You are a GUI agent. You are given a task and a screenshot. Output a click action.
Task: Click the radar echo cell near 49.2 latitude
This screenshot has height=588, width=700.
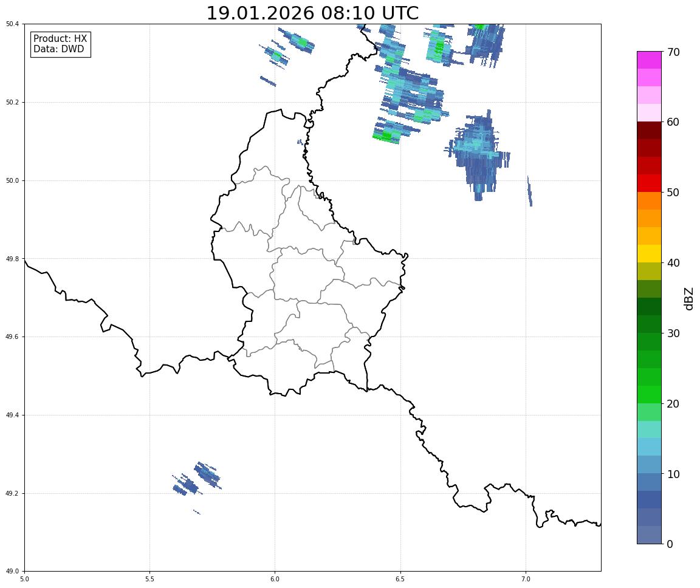[197, 480]
